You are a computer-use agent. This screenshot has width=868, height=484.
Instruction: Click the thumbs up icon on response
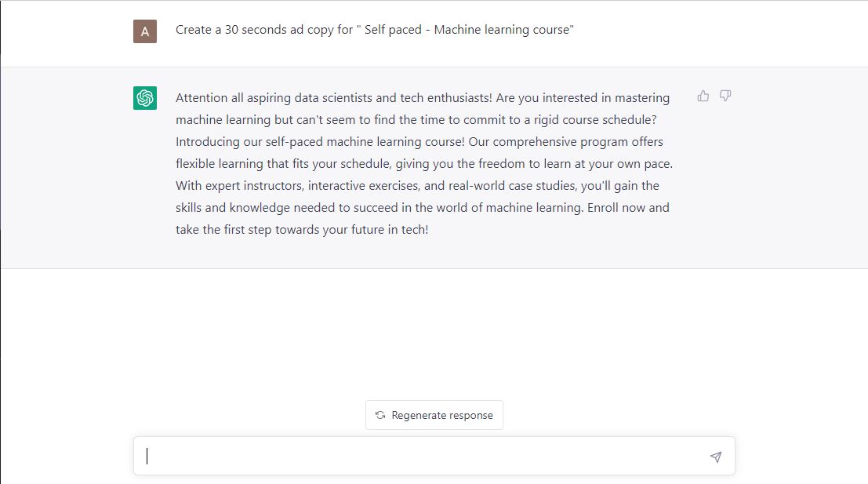pyautogui.click(x=703, y=96)
